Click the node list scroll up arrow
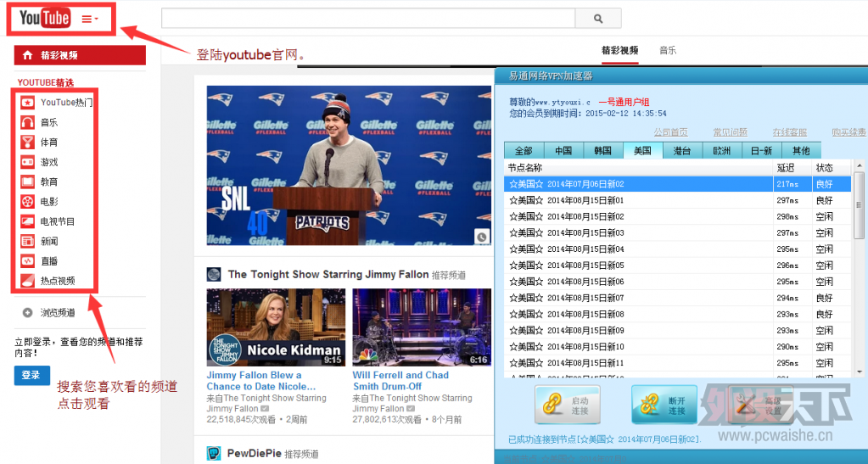This screenshot has width=868, height=464. (859, 165)
